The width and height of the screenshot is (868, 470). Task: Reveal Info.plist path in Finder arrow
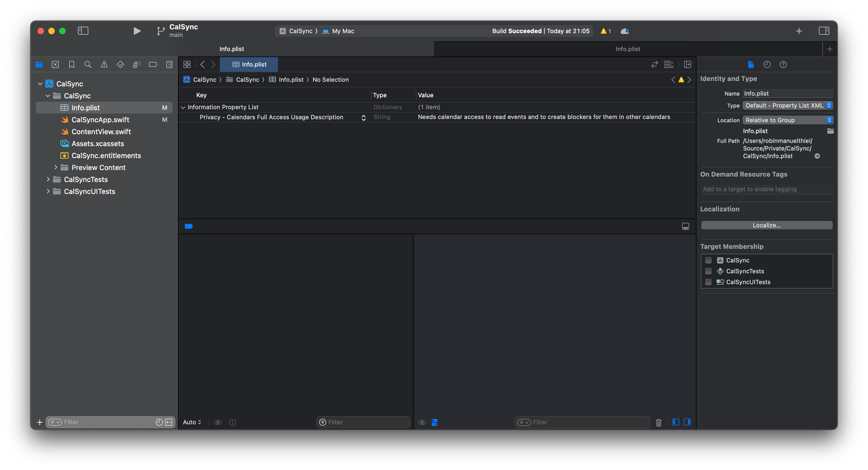pos(817,156)
